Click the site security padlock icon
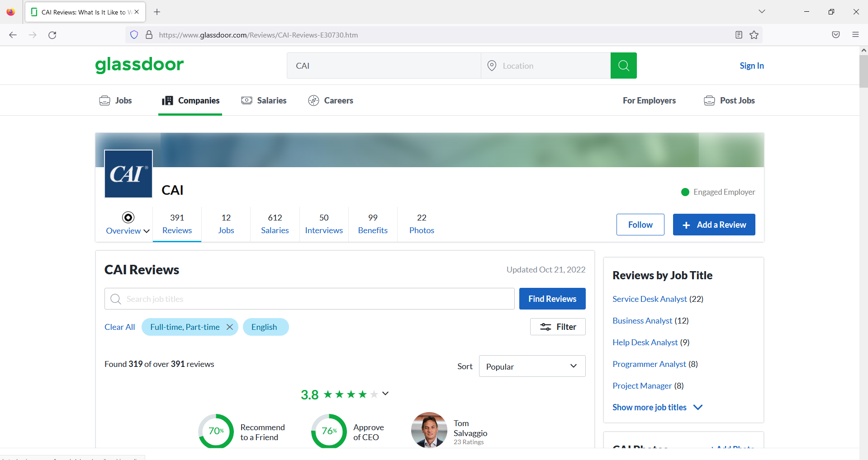The height and width of the screenshot is (460, 868). tap(149, 35)
